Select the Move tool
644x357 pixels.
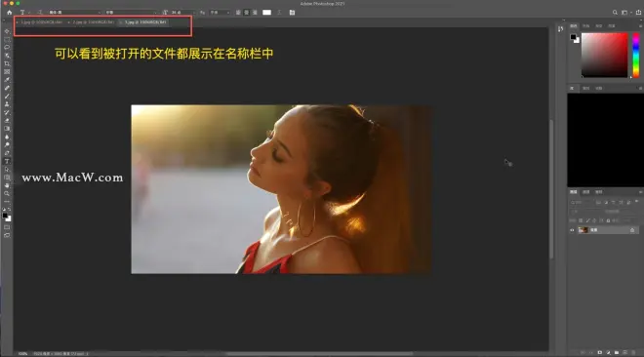(7, 31)
